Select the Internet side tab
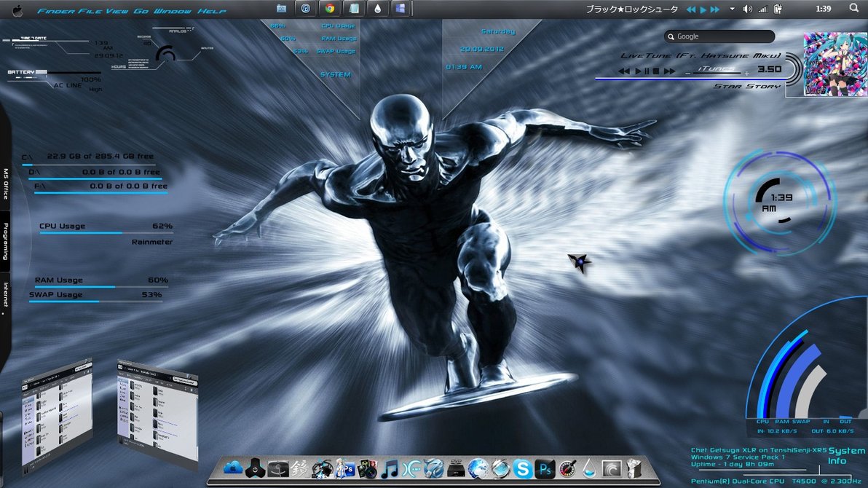This screenshot has height=488, width=868. click(5, 296)
